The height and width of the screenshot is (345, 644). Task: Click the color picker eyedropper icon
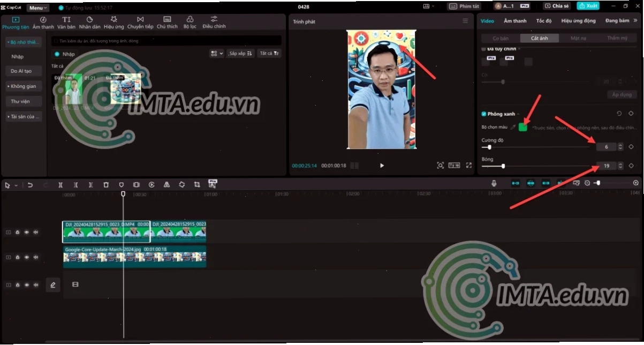513,127
